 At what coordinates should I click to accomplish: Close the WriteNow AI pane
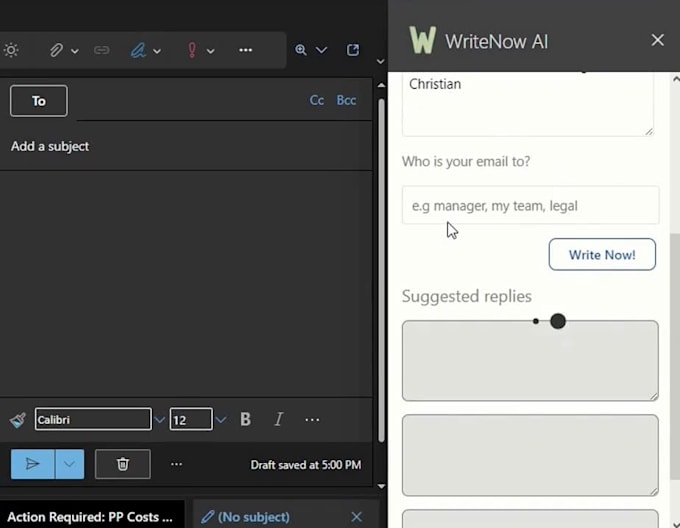pos(657,40)
